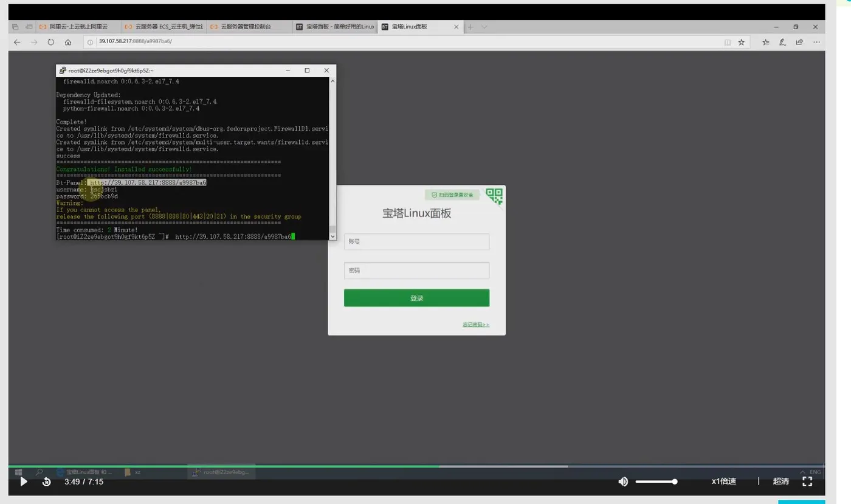Click the share icon in browser toolbar
The image size is (851, 504).
[x=799, y=42]
